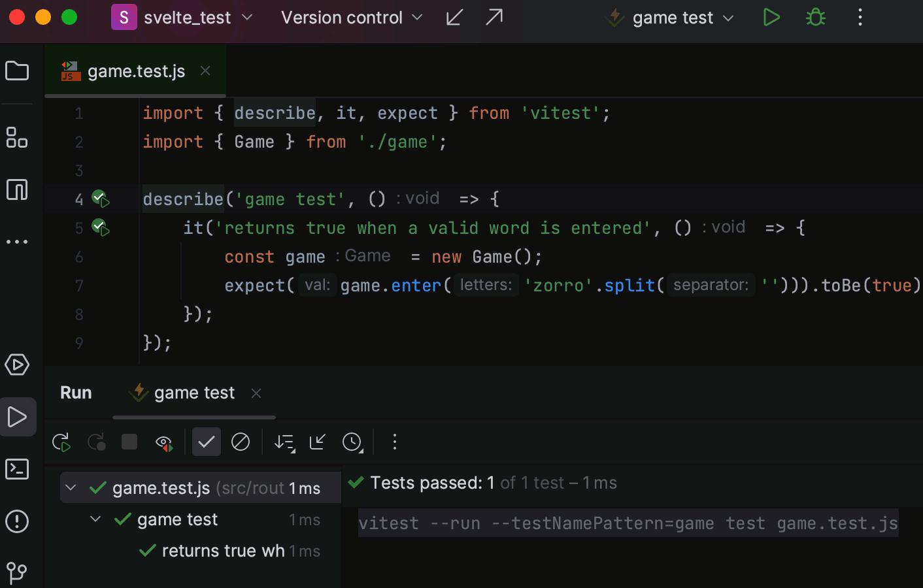Close the game.test.js editor tab
The height and width of the screenshot is (588, 923).
coord(205,71)
